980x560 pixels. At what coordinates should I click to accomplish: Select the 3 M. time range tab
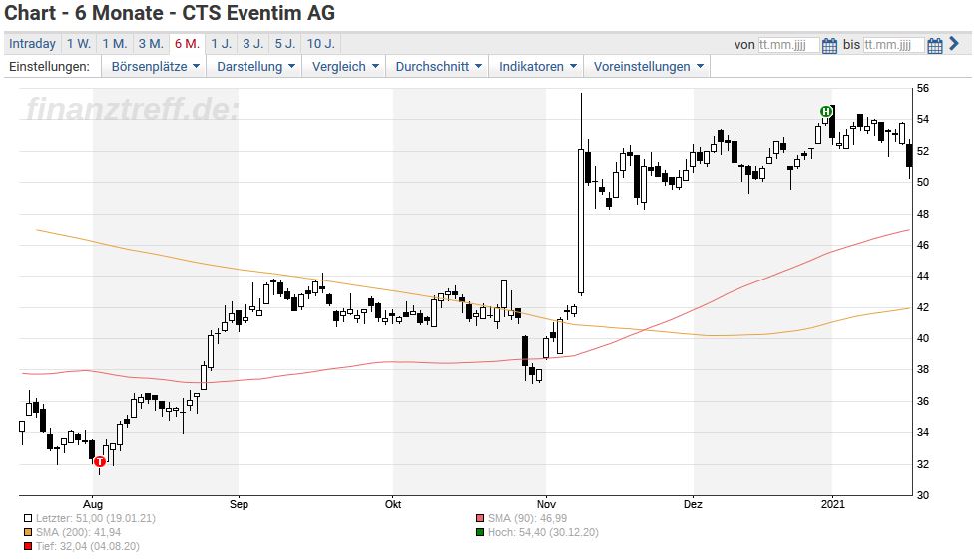click(x=151, y=44)
